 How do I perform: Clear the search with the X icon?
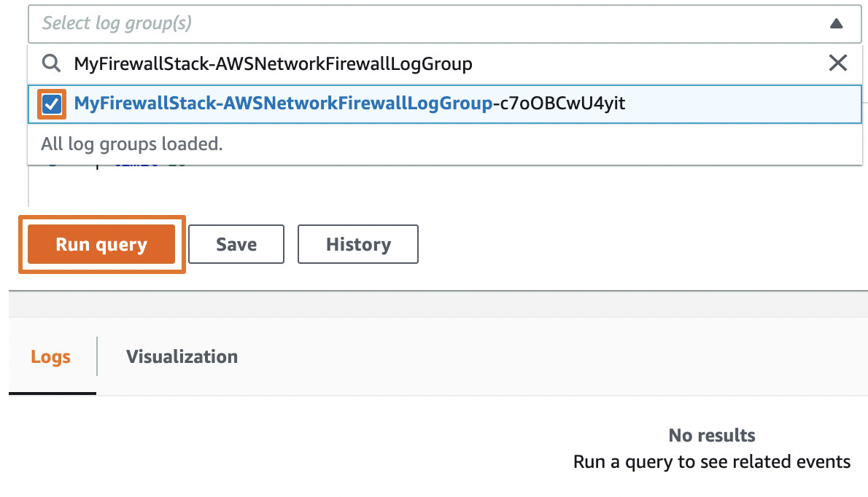tap(837, 63)
